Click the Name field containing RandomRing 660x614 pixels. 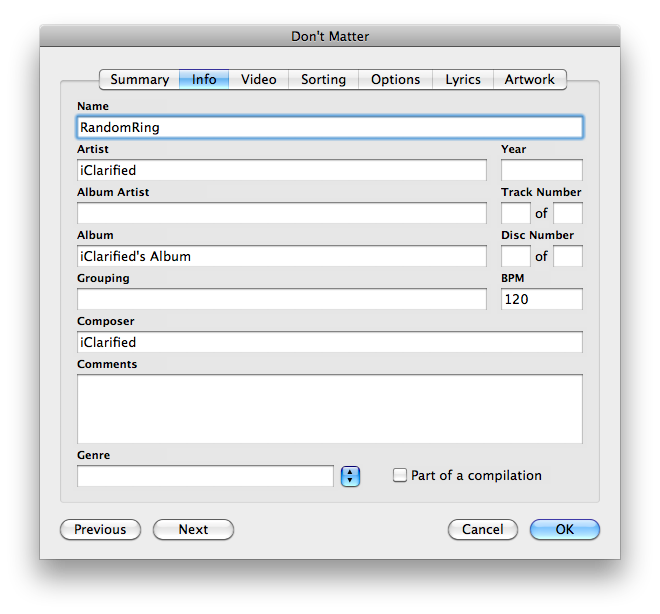(x=329, y=127)
